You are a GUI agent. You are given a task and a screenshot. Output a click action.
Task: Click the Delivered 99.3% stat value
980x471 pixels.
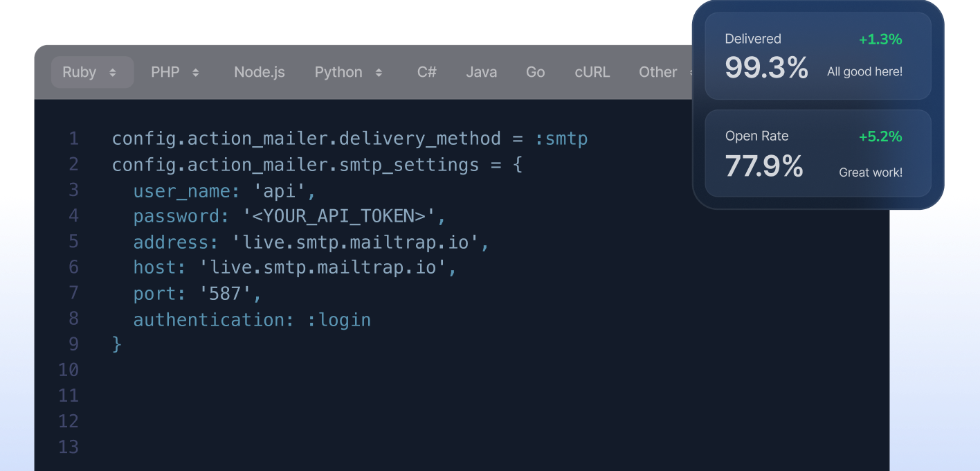pyautogui.click(x=766, y=68)
